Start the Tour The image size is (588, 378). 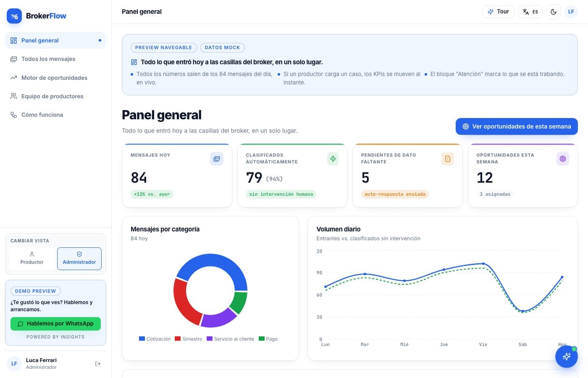coord(498,12)
